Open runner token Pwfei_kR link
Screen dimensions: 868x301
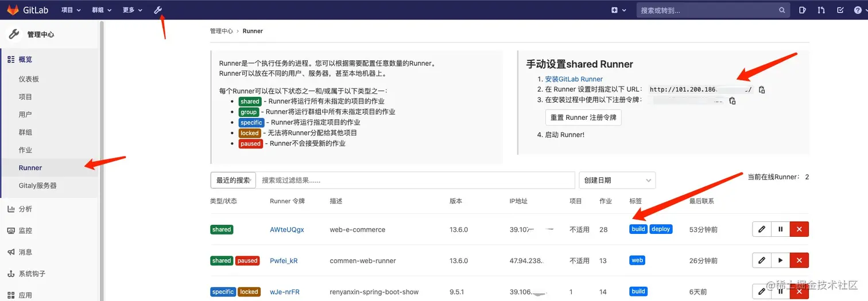(x=284, y=261)
